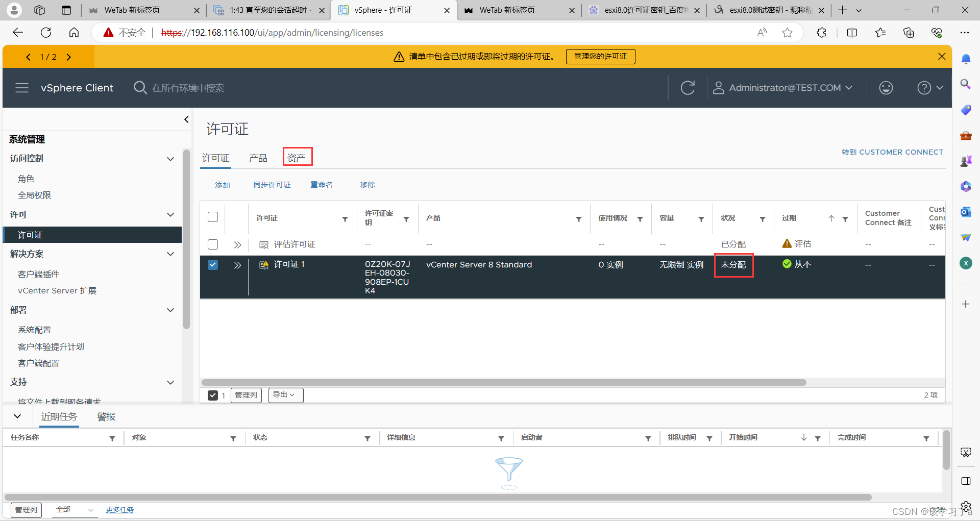This screenshot has height=521, width=980.
Task: Open browser extensions puzzle icon
Action: (x=821, y=33)
